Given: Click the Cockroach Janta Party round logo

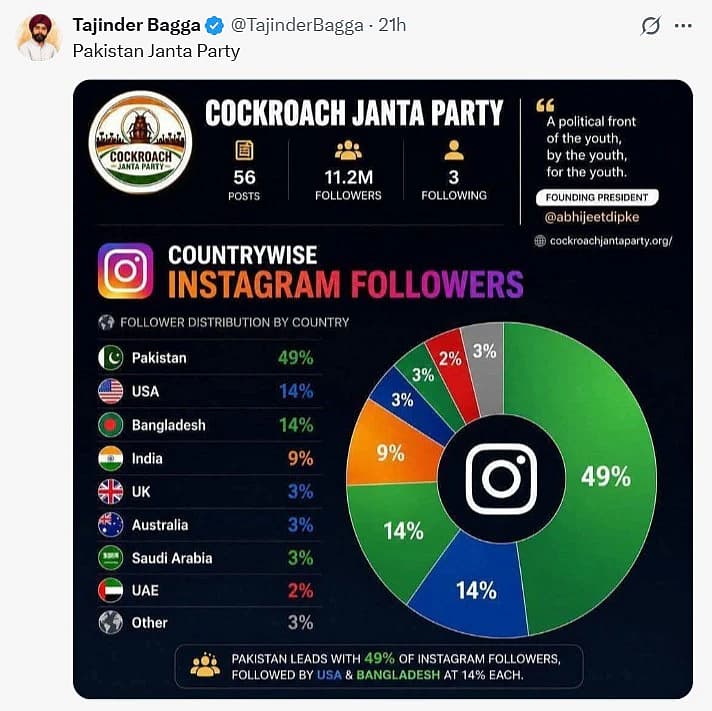Looking at the screenshot, I should tap(140, 143).
